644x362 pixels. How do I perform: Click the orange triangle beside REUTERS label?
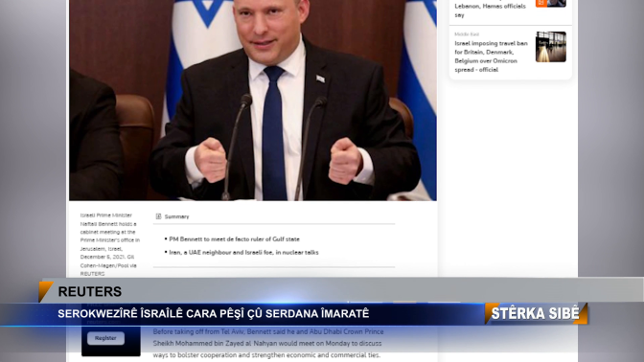[x=45, y=291]
